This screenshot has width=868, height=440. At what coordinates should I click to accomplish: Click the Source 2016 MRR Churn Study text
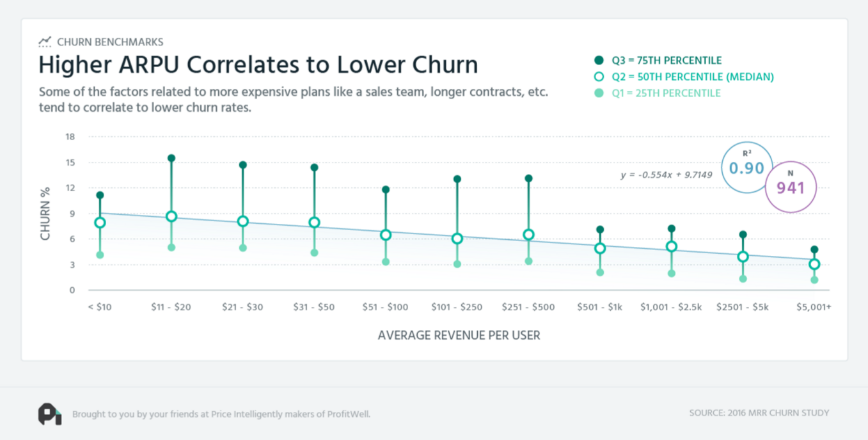tap(759, 413)
